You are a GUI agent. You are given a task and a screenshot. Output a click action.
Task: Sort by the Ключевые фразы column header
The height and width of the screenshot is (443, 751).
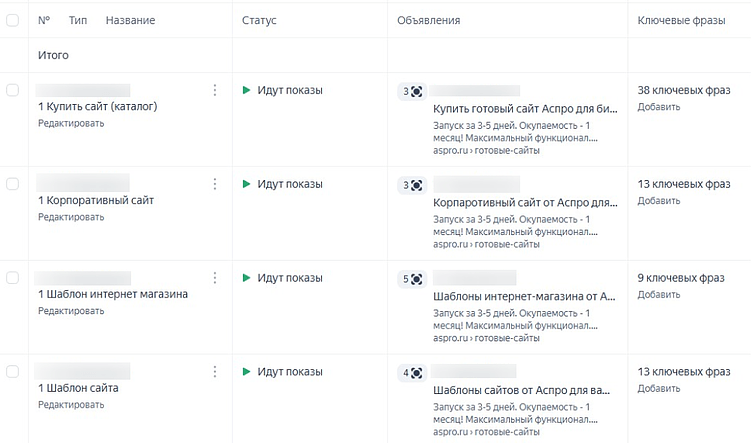pyautogui.click(x=683, y=20)
